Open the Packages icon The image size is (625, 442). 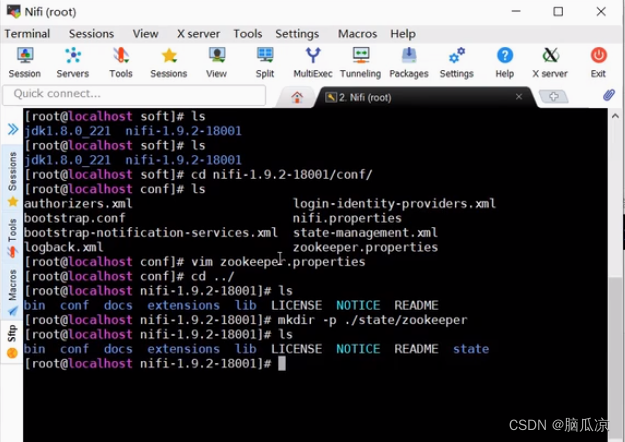coord(409,63)
